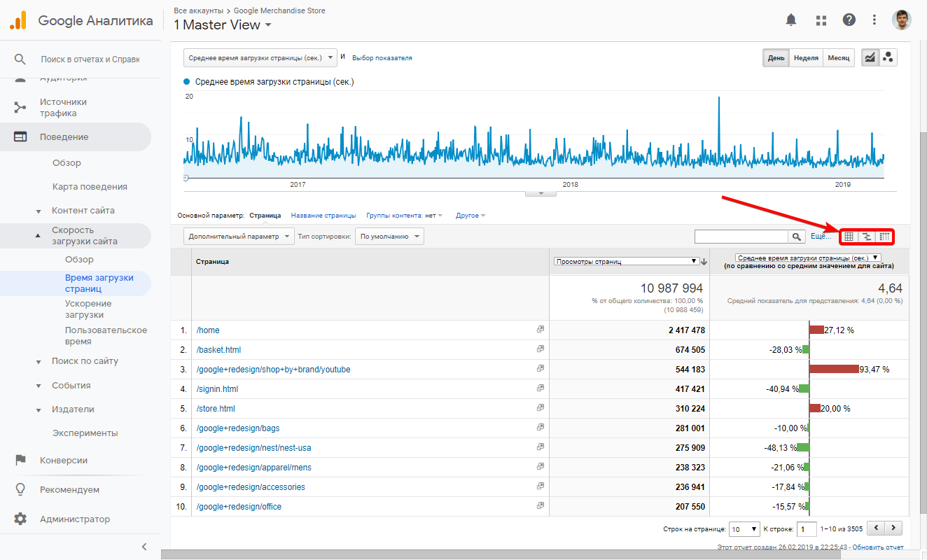This screenshot has height=560, width=927.
Task: Toggle chart interval to Неделя
Action: (x=806, y=58)
